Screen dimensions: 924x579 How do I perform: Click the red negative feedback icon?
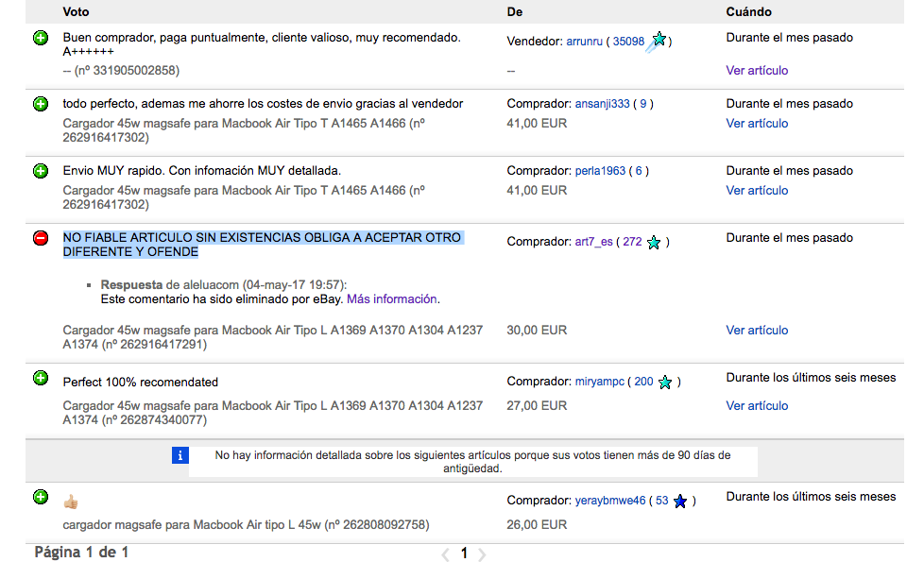[x=41, y=238]
